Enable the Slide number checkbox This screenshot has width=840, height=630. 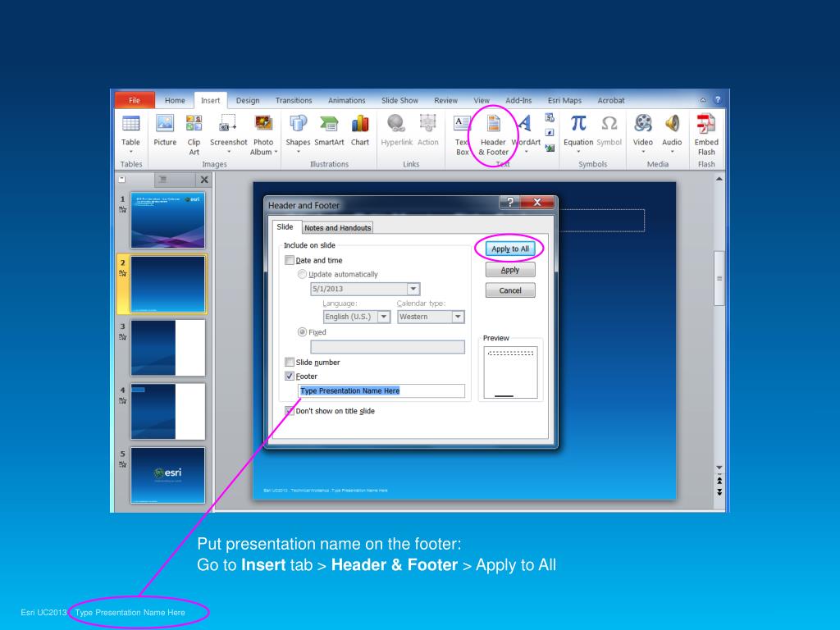click(x=290, y=362)
